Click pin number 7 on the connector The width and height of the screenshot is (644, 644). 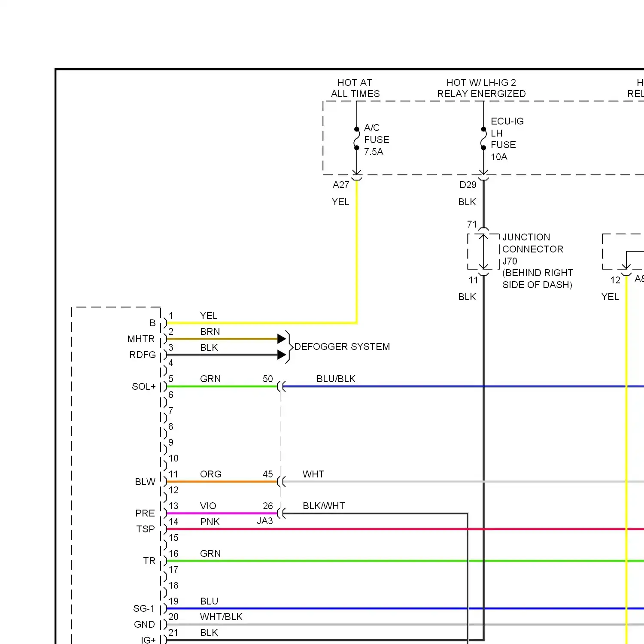point(171,410)
